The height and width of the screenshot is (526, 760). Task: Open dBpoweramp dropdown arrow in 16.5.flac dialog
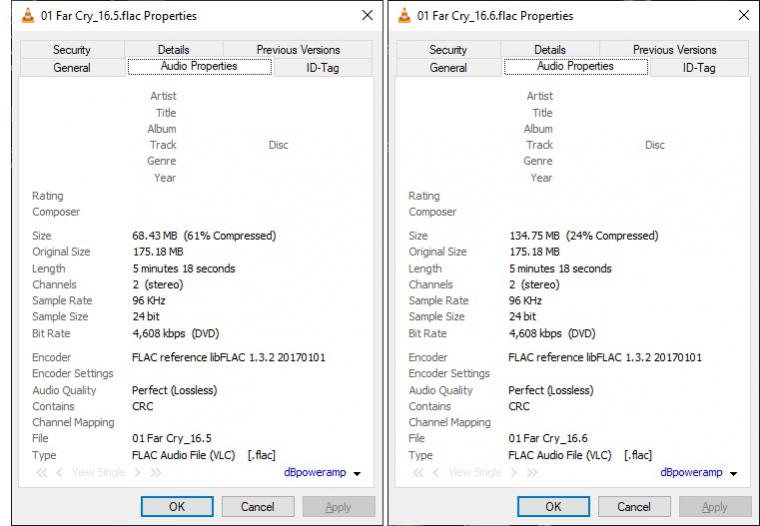click(357, 474)
